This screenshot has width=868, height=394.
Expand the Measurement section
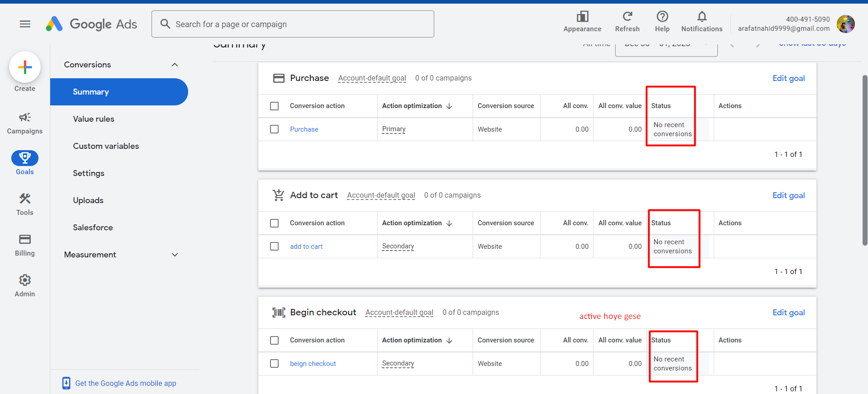(x=175, y=255)
